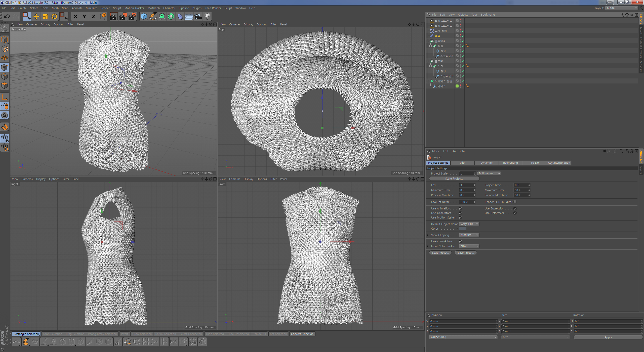Open the deformer bend icon
The image size is (644, 352).
click(x=180, y=17)
